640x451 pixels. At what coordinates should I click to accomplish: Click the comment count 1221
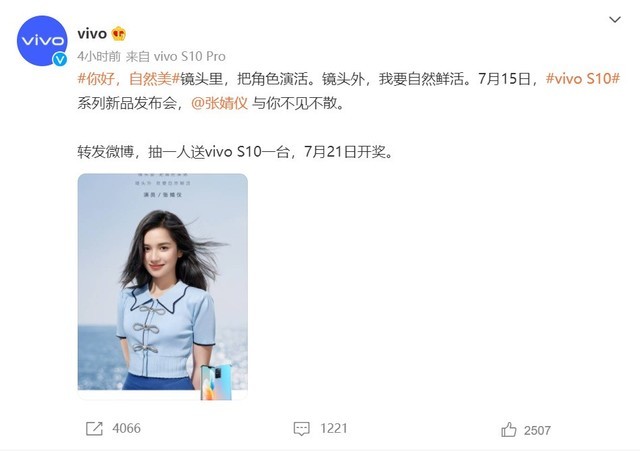[x=333, y=429]
